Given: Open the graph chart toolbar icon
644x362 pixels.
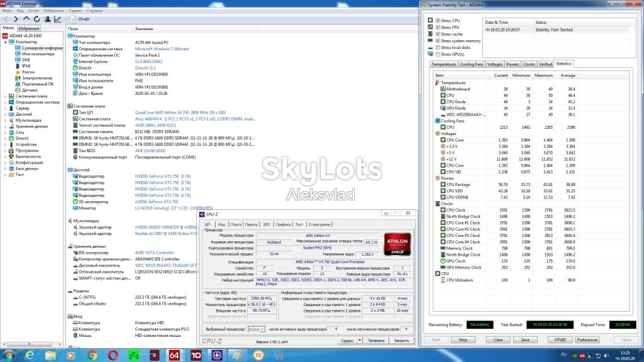Looking at the screenshot, I should tap(58, 19).
